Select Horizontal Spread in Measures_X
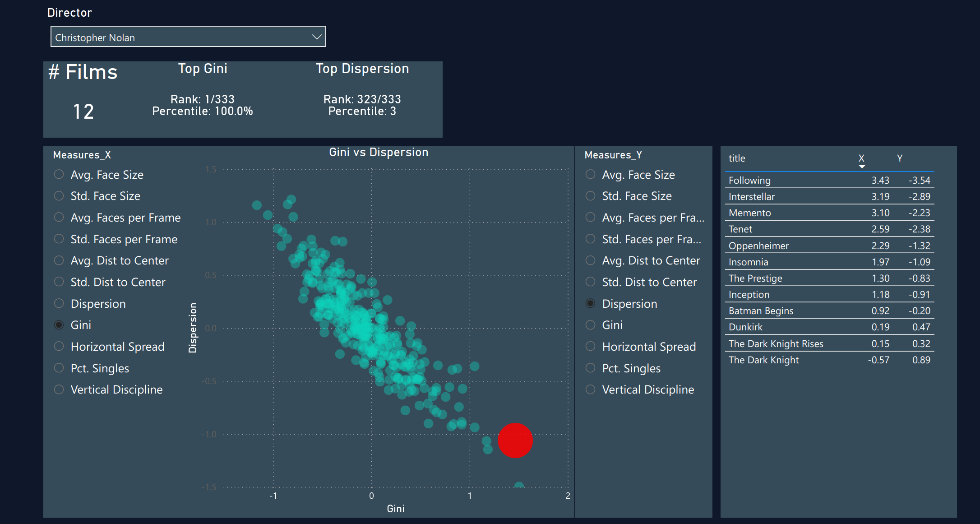Image resolution: width=980 pixels, height=524 pixels. pos(59,347)
